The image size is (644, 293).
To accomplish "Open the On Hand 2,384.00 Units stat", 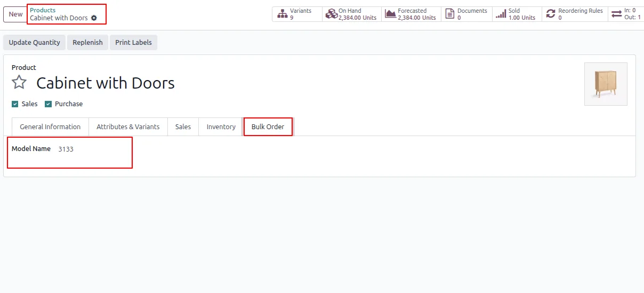I will click(352, 14).
